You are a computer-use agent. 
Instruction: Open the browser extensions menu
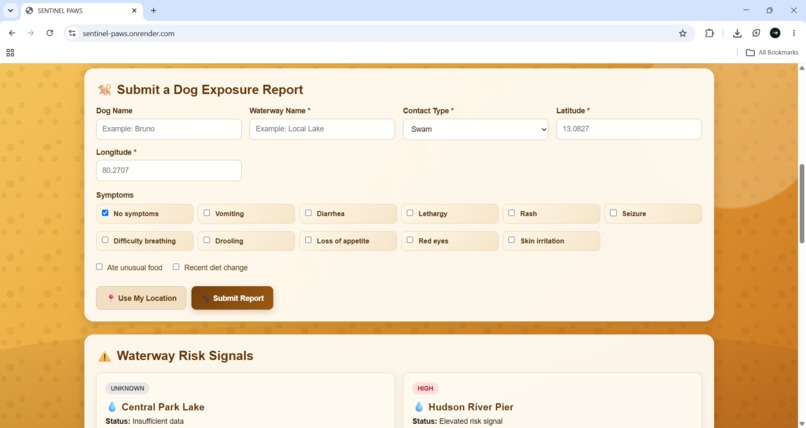tap(709, 33)
